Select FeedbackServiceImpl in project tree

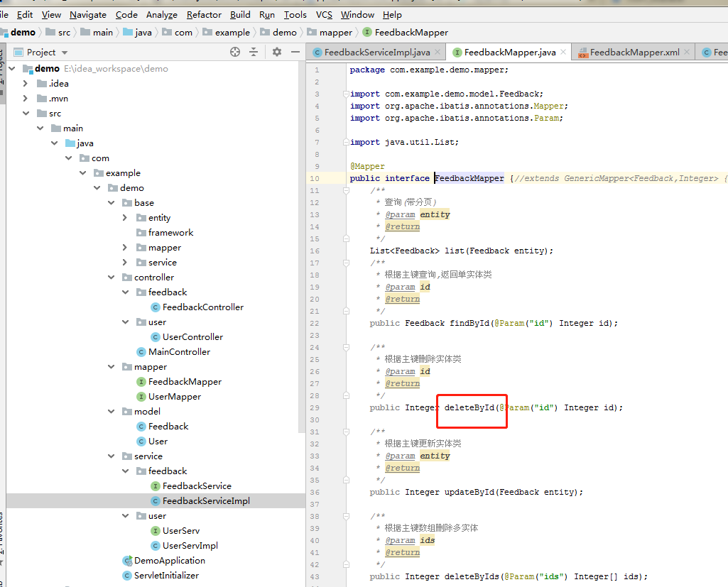(206, 500)
